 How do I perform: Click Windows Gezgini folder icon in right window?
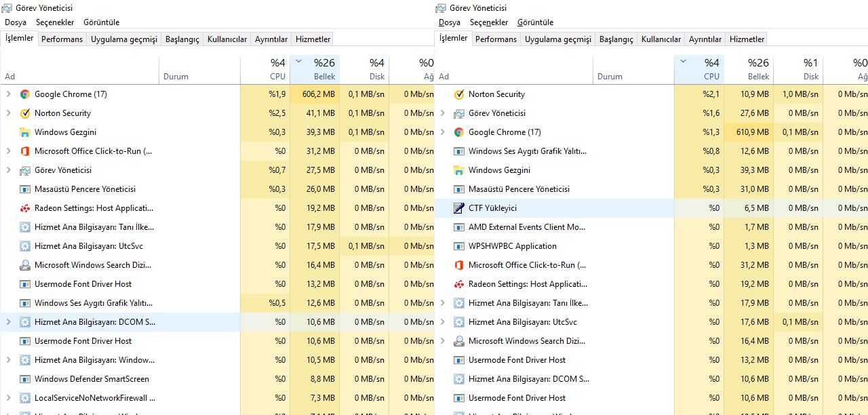459,170
